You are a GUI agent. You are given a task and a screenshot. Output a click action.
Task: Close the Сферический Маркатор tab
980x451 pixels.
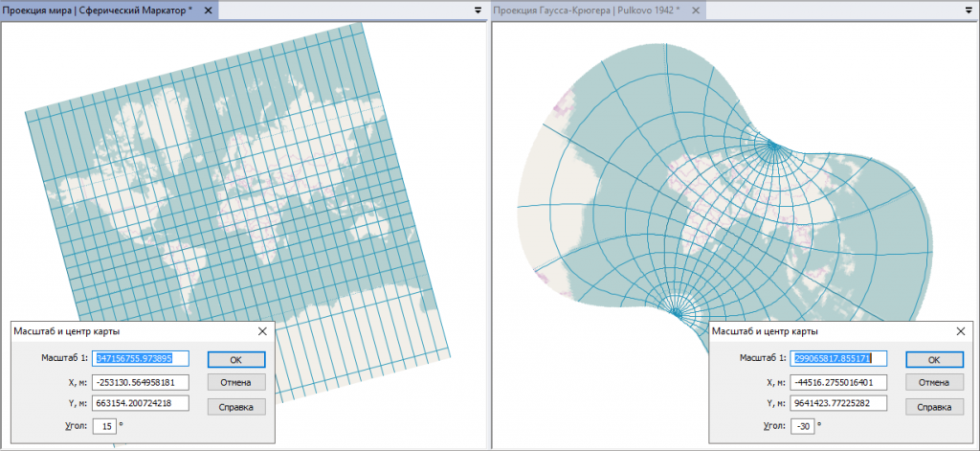click(x=209, y=9)
